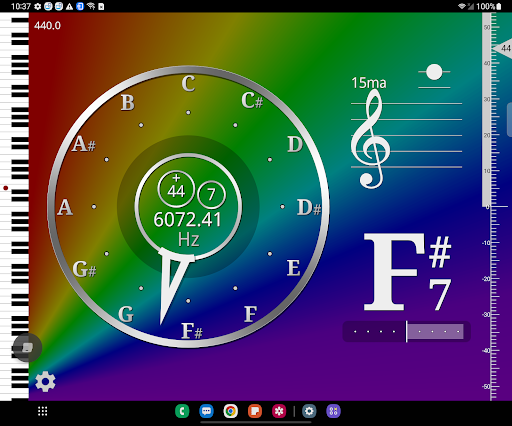Image resolution: width=512 pixels, height=426 pixels.
Task: Click the purple cents deviation bar
Action: tap(406, 331)
